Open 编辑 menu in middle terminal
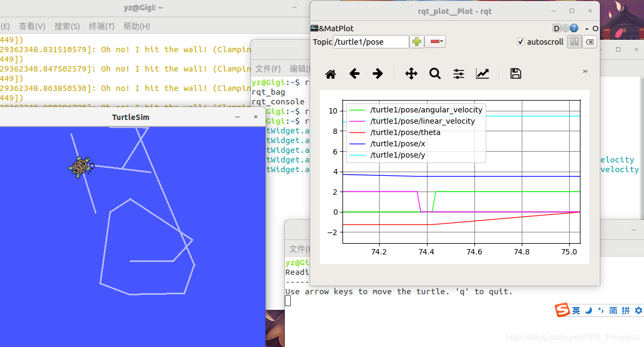The image size is (644, 347). [x=298, y=68]
